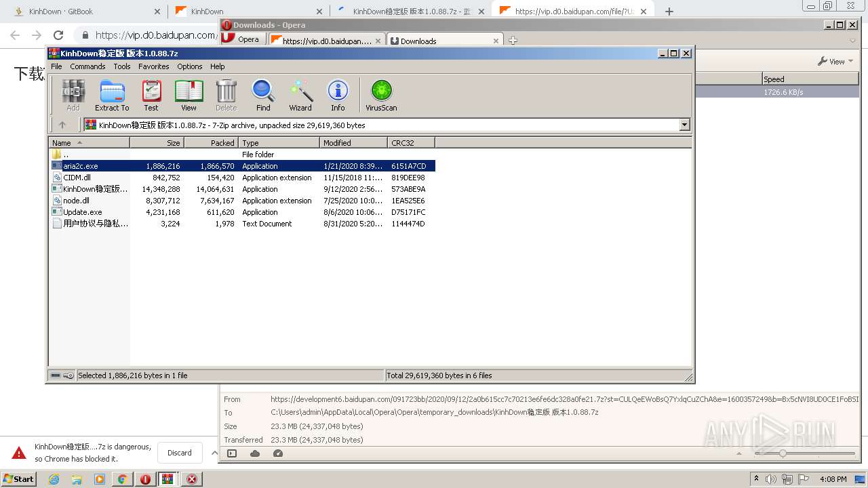Image resolution: width=868 pixels, height=488 pixels.
Task: Select the KinhDown稳定版 application file
Action: pyautogui.click(x=242, y=189)
